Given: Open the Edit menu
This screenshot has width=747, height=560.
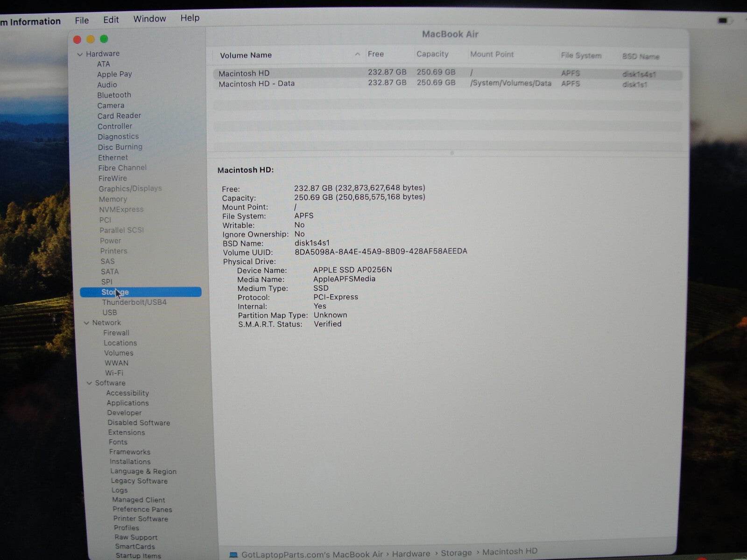Looking at the screenshot, I should coord(111,20).
